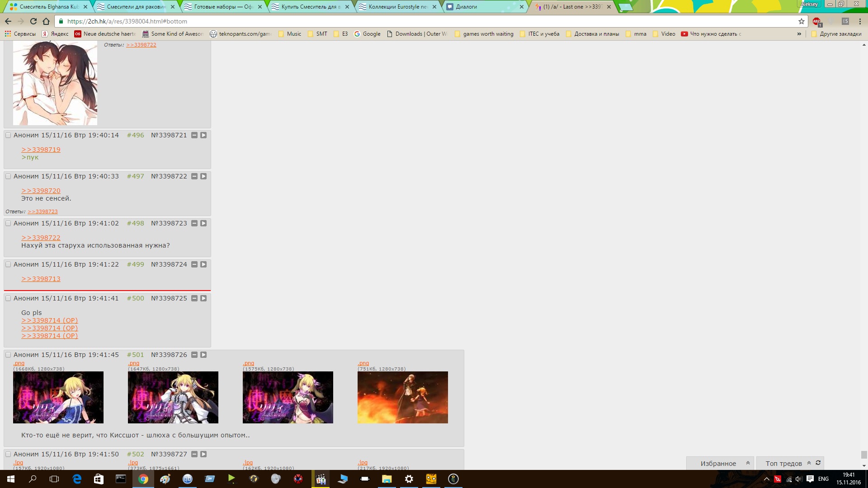Open the Другие закладки bookmarks folder
The height and width of the screenshot is (488, 868).
click(x=836, y=34)
